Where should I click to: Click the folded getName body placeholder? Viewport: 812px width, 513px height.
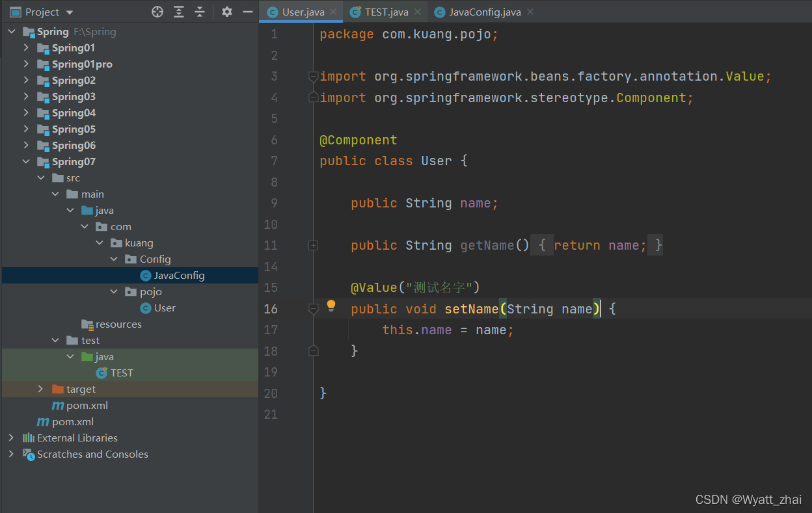[x=597, y=245]
